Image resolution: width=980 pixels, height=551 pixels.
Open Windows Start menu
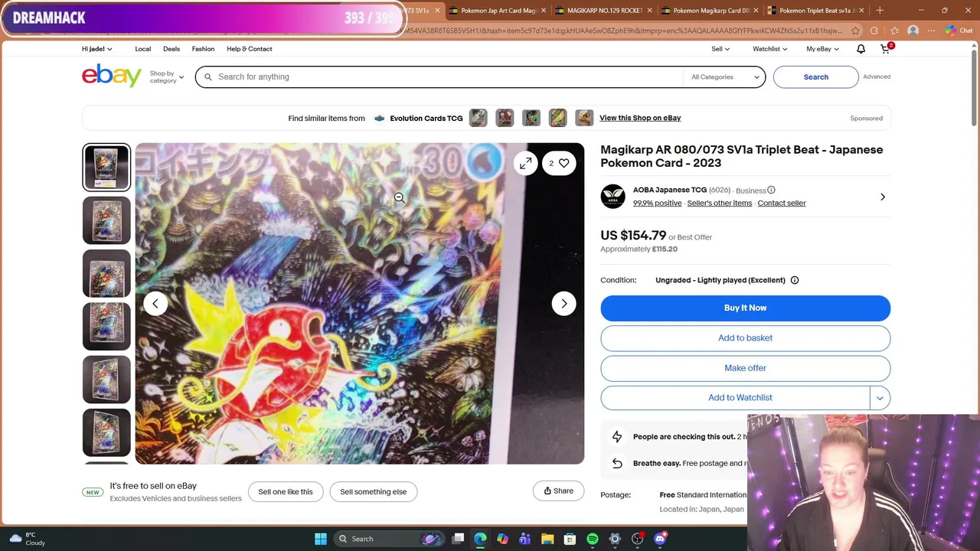pyautogui.click(x=321, y=539)
